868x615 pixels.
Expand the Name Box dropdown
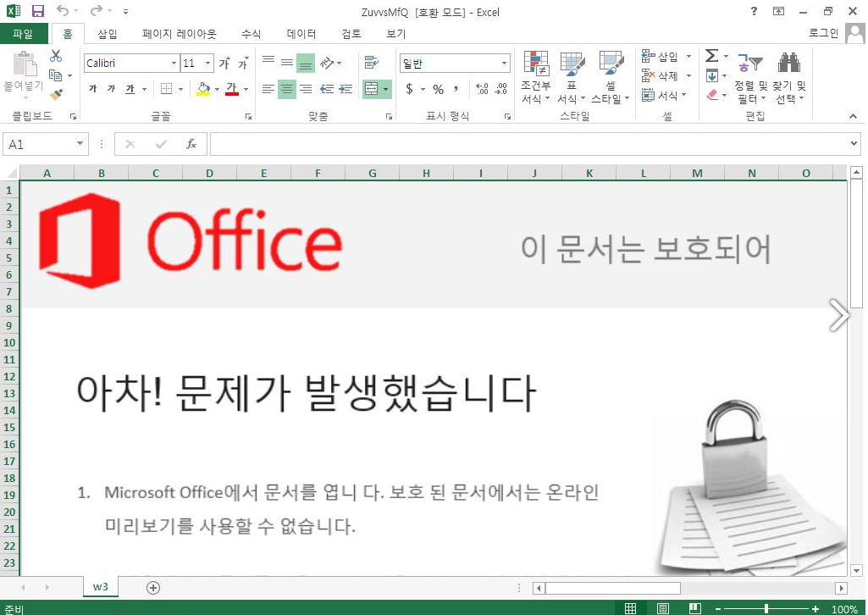click(x=80, y=144)
